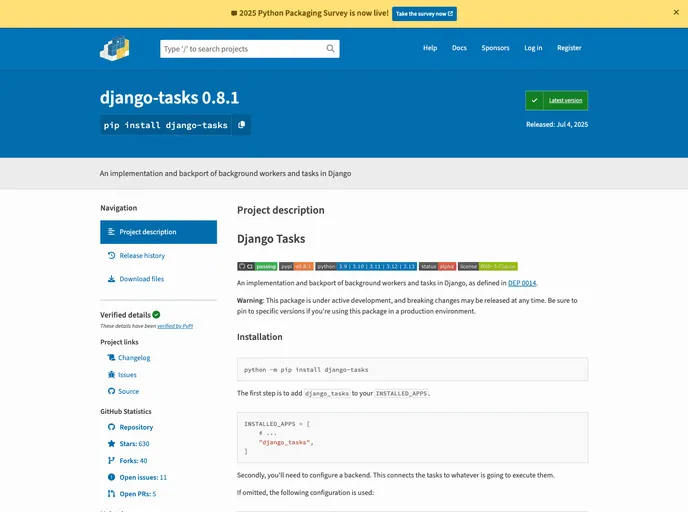
Task: Open the Issues project link
Action: [x=127, y=375]
